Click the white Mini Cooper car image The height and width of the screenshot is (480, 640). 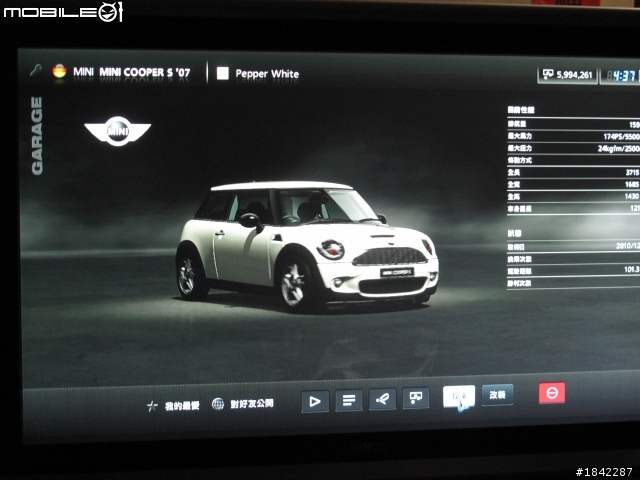307,247
